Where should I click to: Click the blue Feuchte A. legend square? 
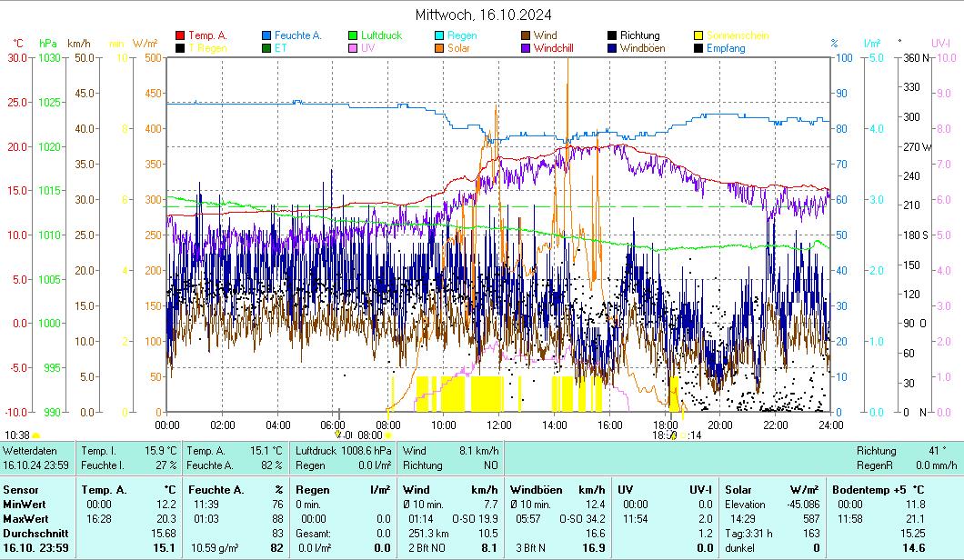point(266,35)
